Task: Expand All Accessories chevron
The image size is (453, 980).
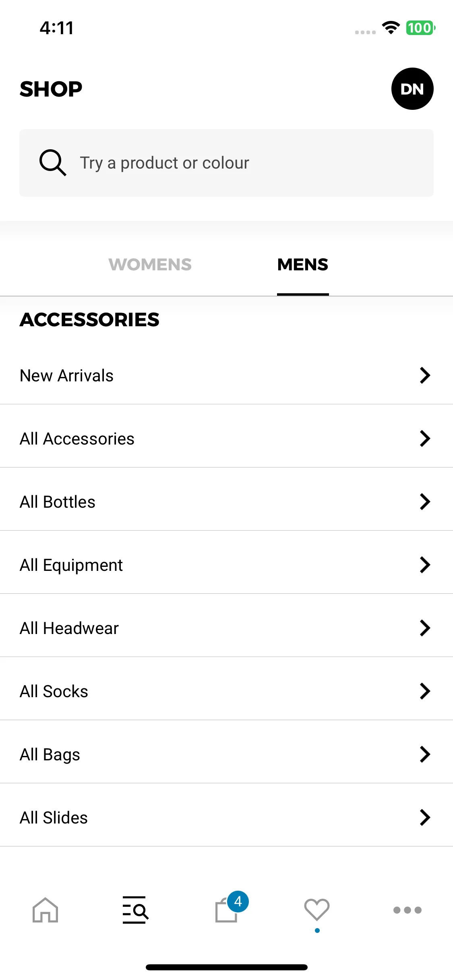Action: [425, 439]
